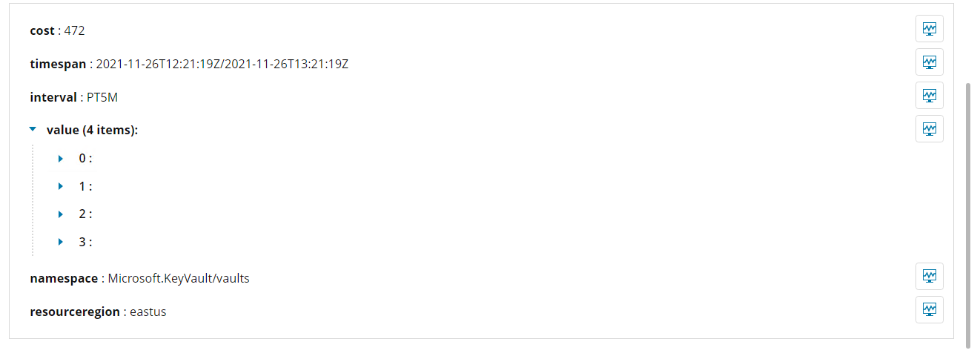The height and width of the screenshot is (359, 980).
Task: Click the '3 :' item label
Action: pyautogui.click(x=85, y=242)
